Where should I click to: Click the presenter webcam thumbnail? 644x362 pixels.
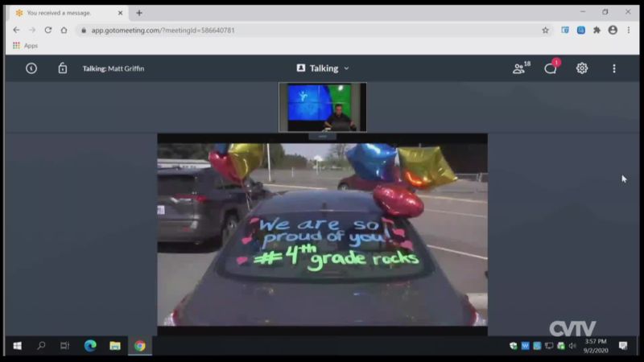pyautogui.click(x=322, y=107)
